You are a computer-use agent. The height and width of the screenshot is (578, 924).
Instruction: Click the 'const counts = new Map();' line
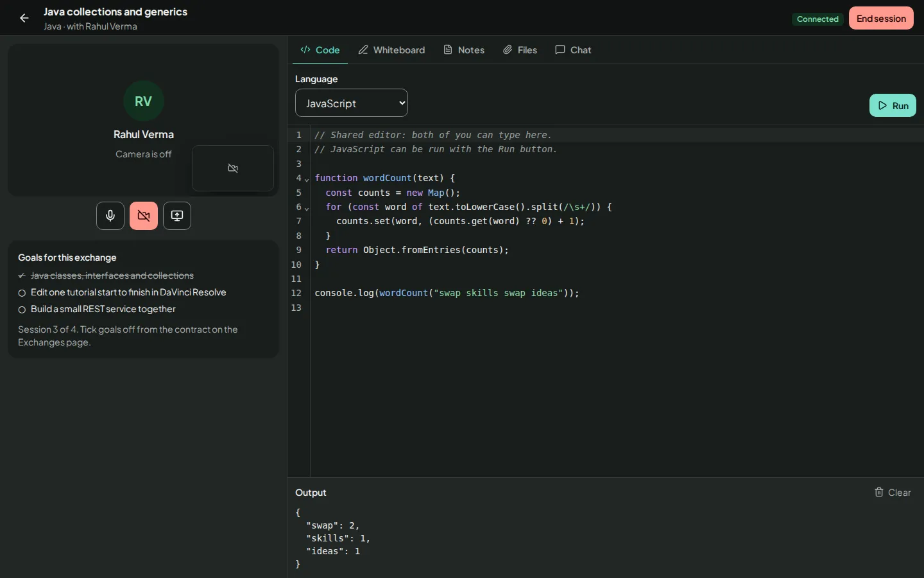coord(393,193)
